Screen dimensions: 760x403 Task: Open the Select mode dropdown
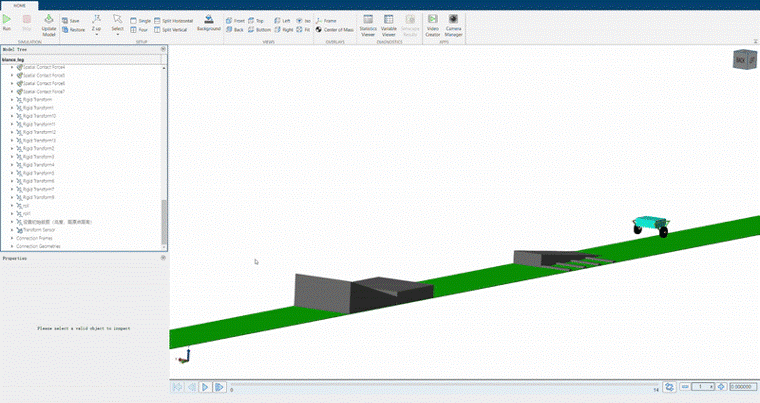pos(118,24)
